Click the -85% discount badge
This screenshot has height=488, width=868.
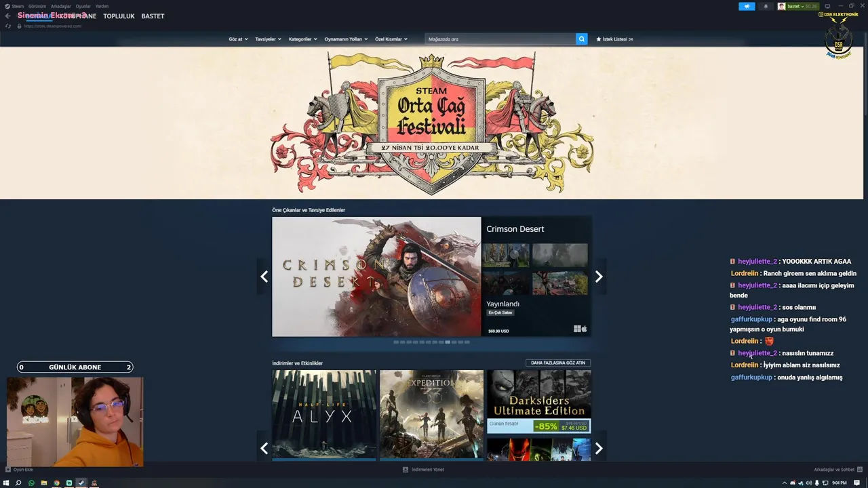pyautogui.click(x=546, y=426)
